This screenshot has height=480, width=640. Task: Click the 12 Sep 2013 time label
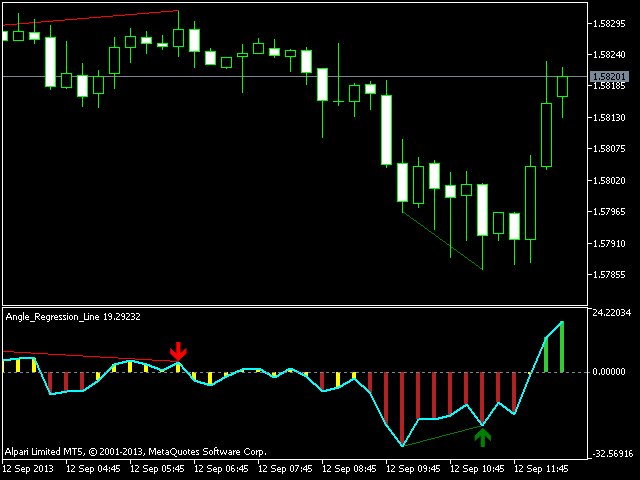point(28,469)
